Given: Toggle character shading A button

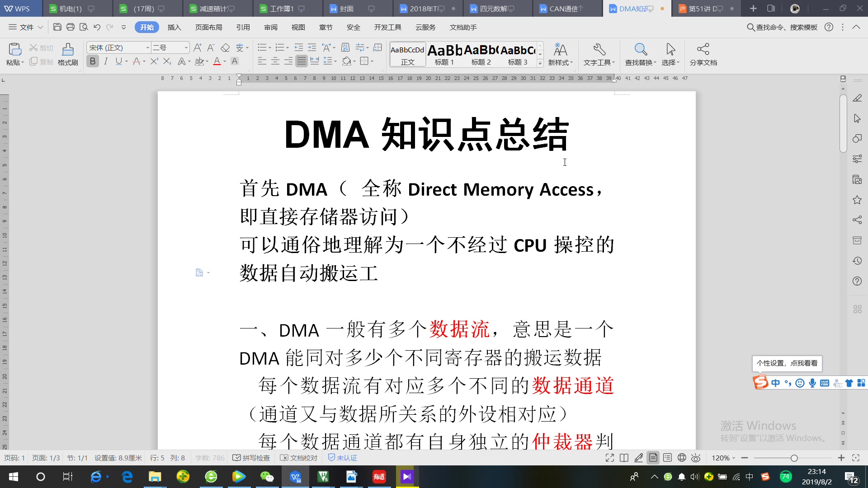Looking at the screenshot, I should point(235,61).
